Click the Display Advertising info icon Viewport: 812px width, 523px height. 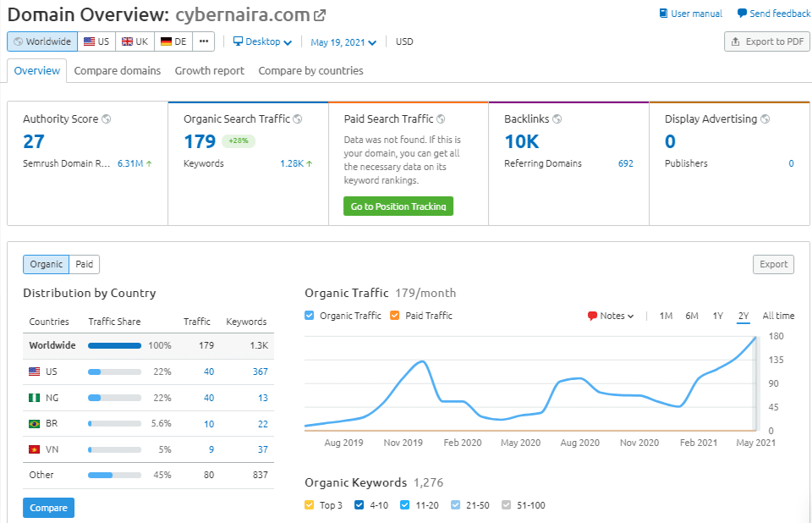765,119
